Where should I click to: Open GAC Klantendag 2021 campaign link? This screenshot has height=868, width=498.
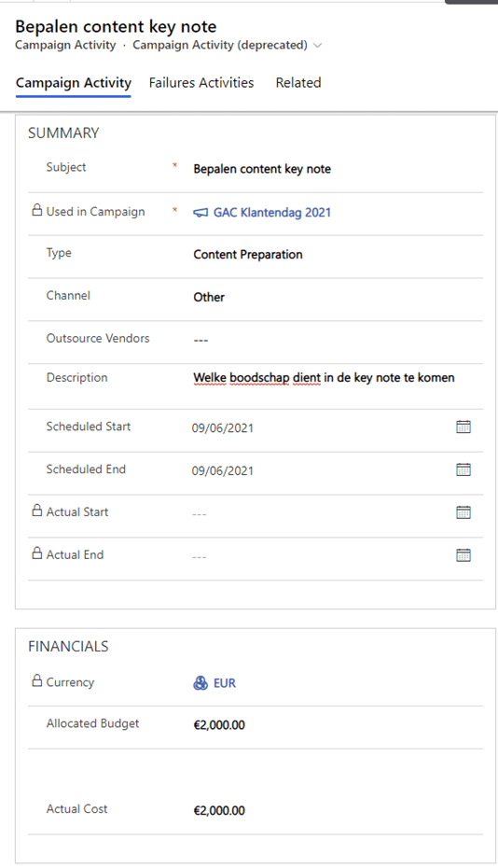pos(272,213)
